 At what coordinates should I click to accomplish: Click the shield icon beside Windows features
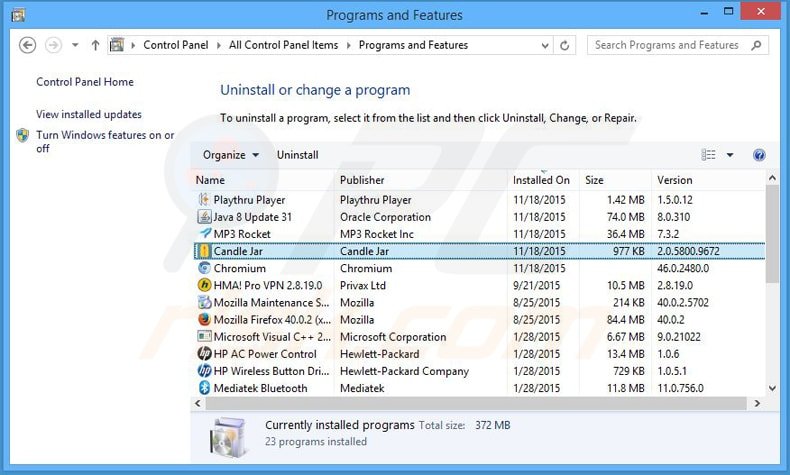pyautogui.click(x=23, y=135)
